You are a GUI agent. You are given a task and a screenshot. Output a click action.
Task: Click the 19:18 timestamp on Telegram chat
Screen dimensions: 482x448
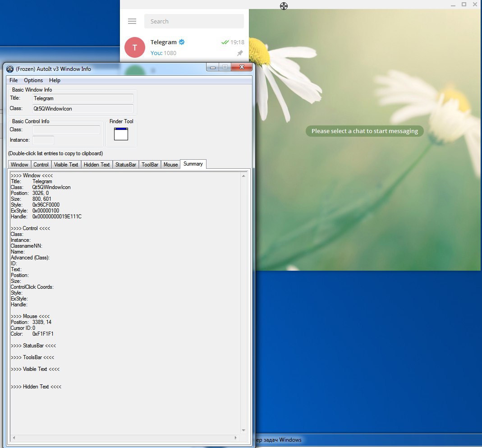pyautogui.click(x=237, y=42)
